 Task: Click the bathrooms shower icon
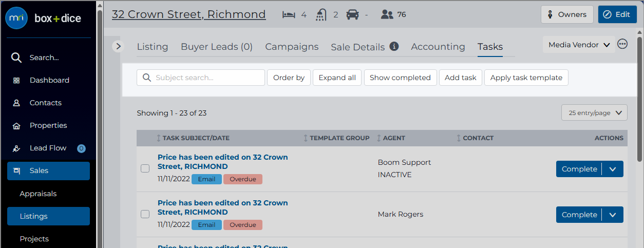tap(321, 14)
